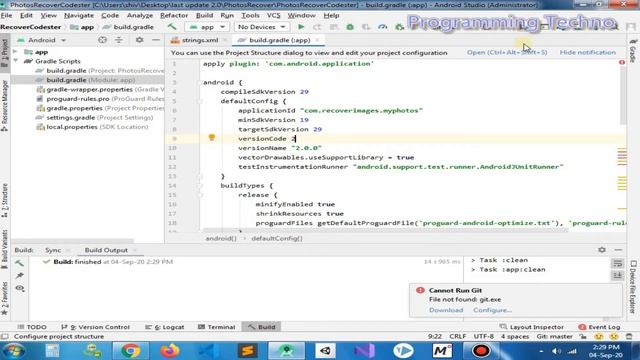
Task: Click the Open (Ctrl+Alt+Shift+S) link
Action: point(507,52)
